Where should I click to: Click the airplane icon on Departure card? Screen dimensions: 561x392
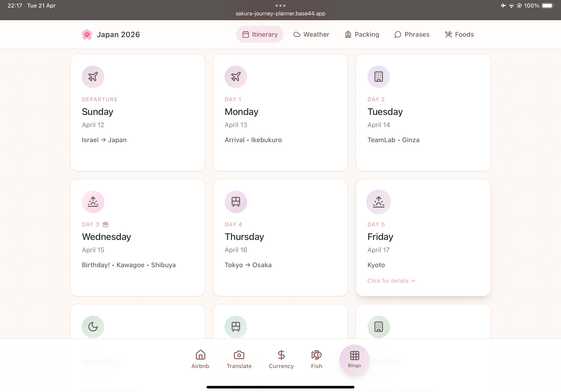pos(93,77)
